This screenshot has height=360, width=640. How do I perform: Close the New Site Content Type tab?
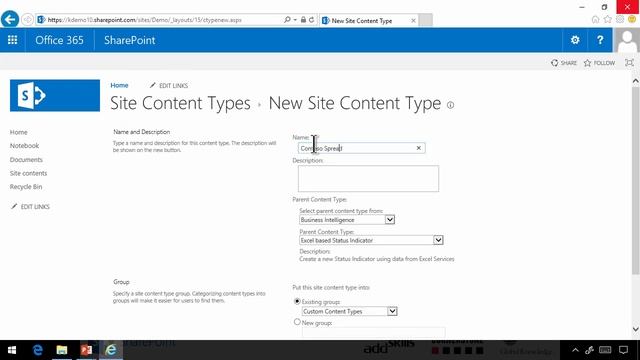413,20
